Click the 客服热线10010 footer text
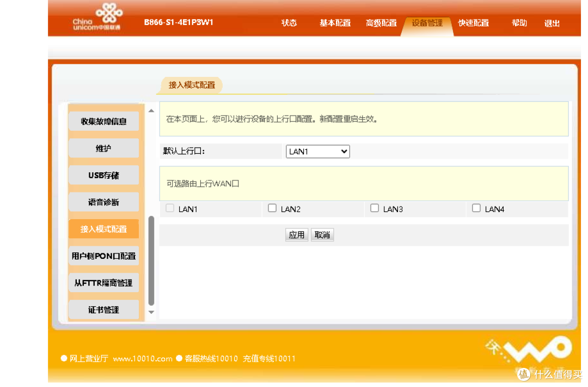The height and width of the screenshot is (387, 588). click(x=211, y=359)
